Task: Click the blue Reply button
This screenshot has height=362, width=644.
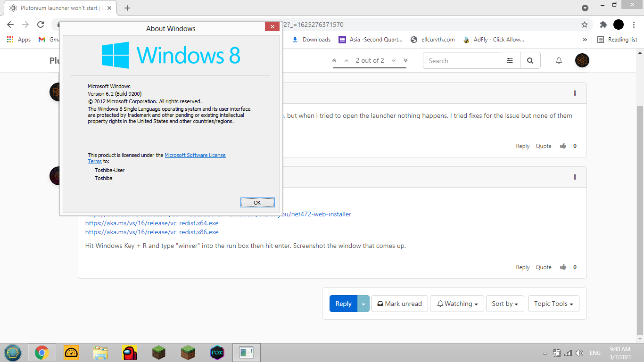Action: [x=343, y=304]
